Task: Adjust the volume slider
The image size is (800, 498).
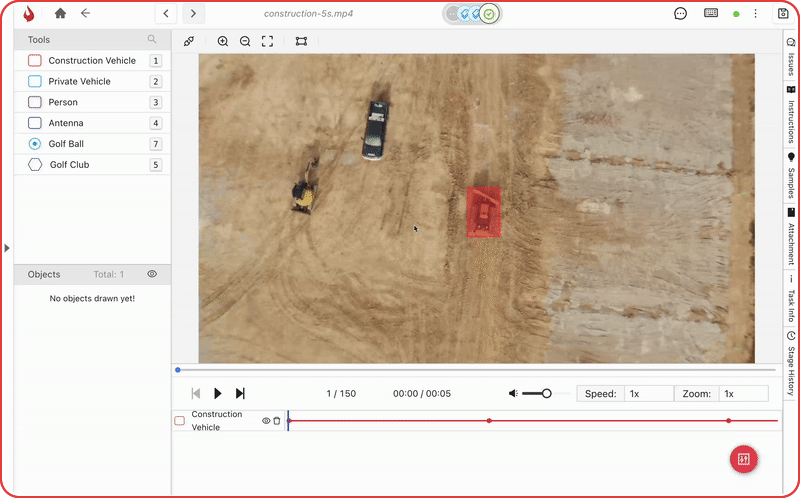Action: pyautogui.click(x=546, y=394)
